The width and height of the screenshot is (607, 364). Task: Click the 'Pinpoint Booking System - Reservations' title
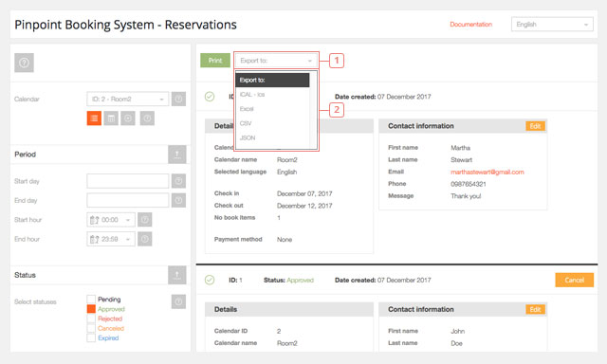pyautogui.click(x=125, y=25)
